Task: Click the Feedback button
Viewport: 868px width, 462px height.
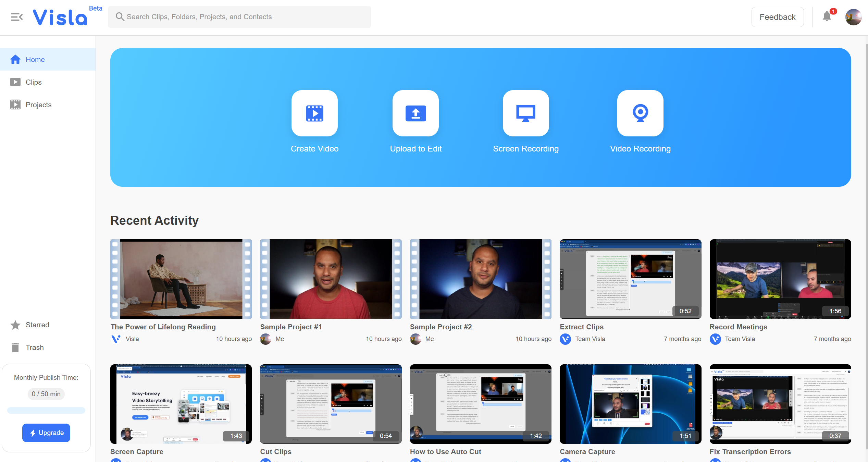Action: tap(777, 17)
